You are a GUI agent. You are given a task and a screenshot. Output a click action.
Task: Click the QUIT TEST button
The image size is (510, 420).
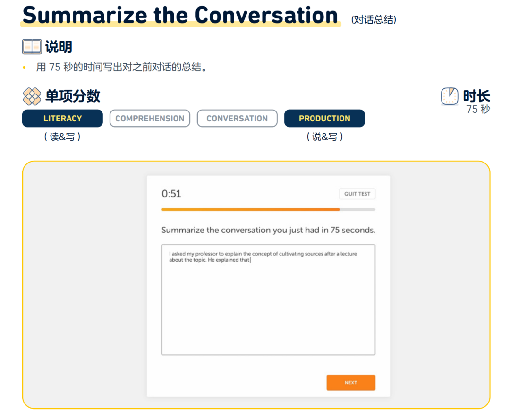click(x=357, y=194)
